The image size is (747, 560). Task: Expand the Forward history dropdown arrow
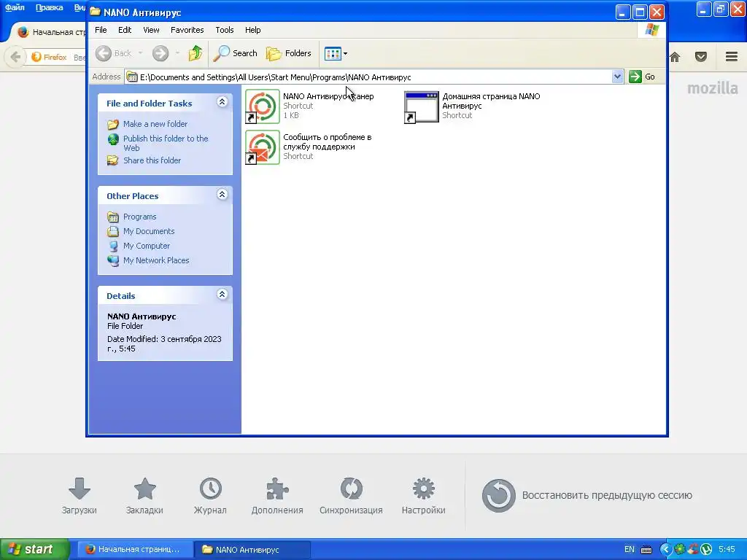coord(177,53)
